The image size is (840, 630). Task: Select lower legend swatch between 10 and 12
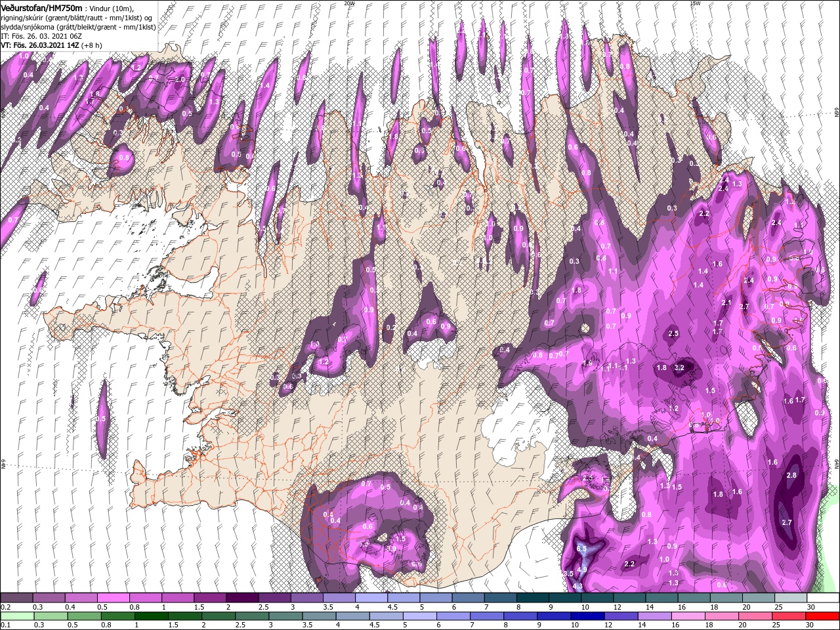[587, 616]
